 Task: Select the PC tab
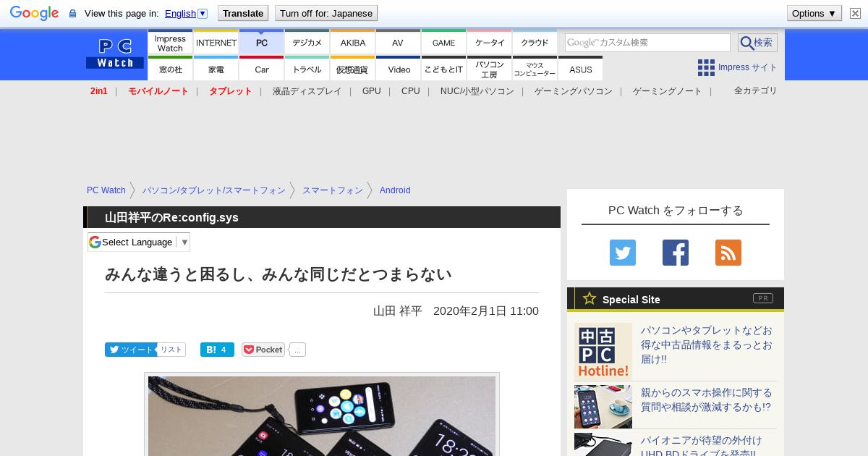tap(262, 43)
